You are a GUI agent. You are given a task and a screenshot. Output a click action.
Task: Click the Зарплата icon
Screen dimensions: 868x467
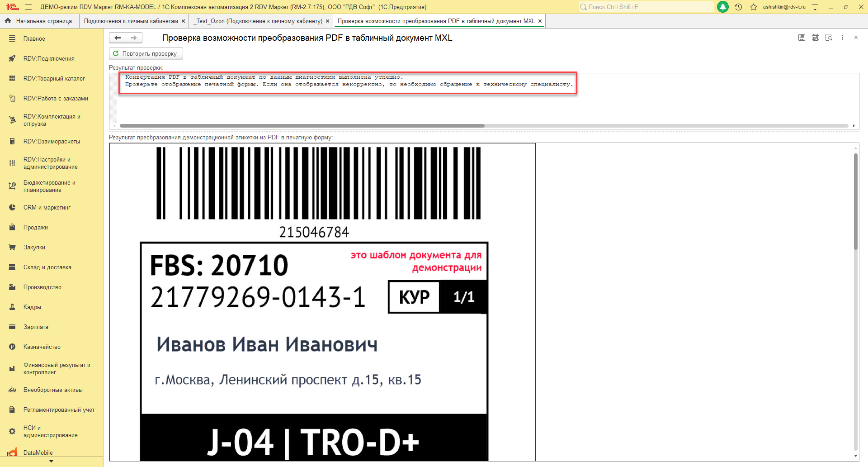[x=12, y=327]
